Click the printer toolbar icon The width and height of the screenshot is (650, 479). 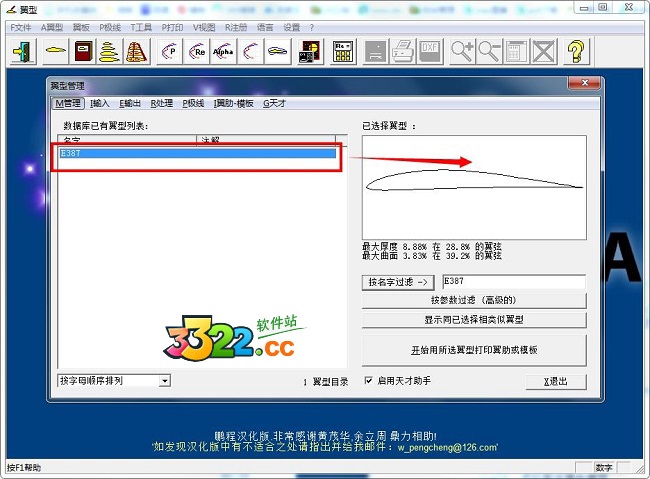click(x=403, y=51)
